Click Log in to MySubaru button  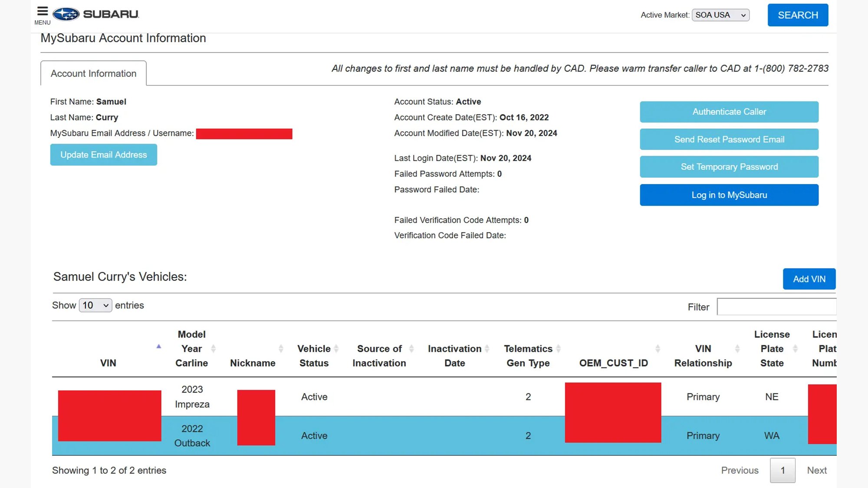[729, 195]
